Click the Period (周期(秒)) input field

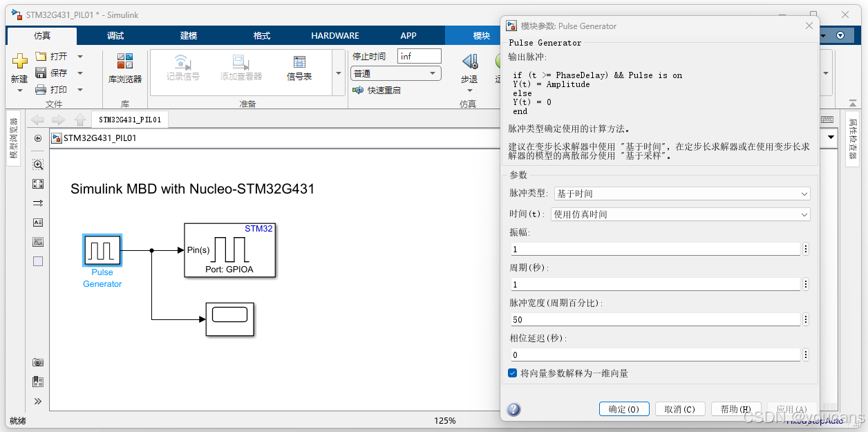[x=655, y=284]
